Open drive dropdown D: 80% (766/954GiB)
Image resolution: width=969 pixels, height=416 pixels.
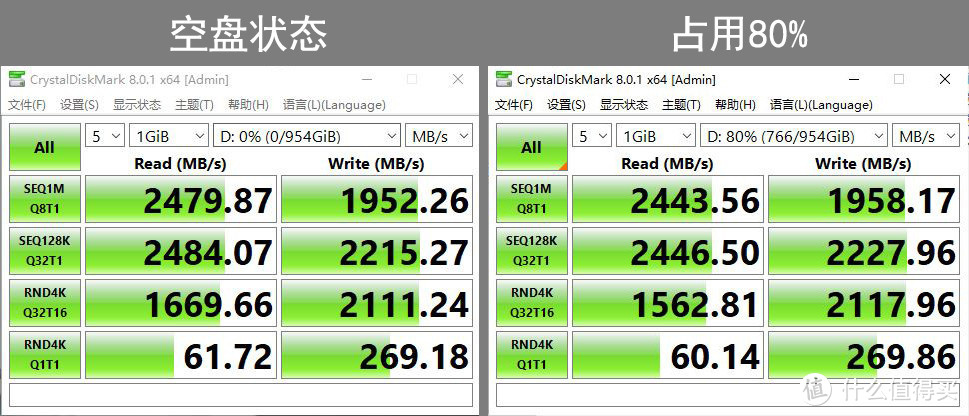pos(793,136)
